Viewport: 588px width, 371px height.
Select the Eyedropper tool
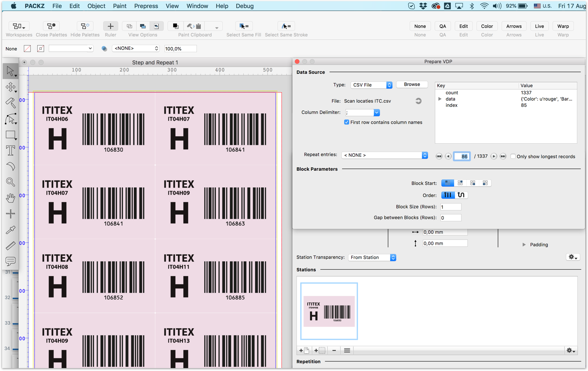click(x=10, y=230)
